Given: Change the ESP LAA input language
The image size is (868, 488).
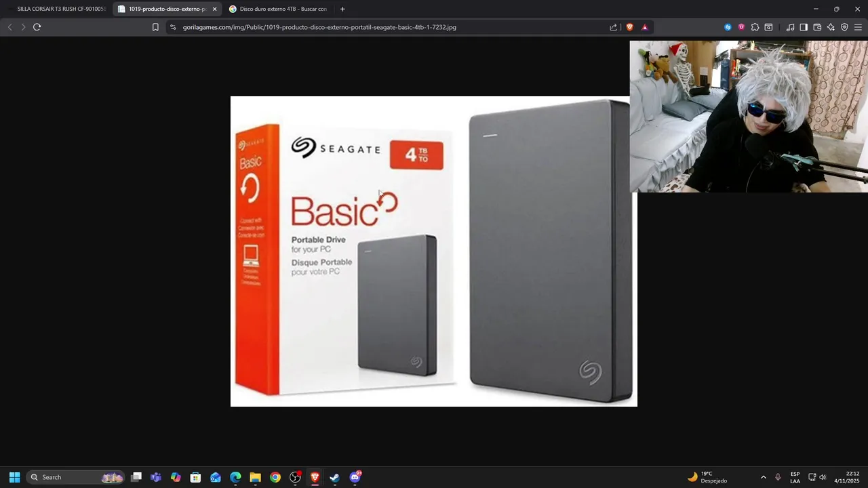Looking at the screenshot, I should pyautogui.click(x=795, y=477).
